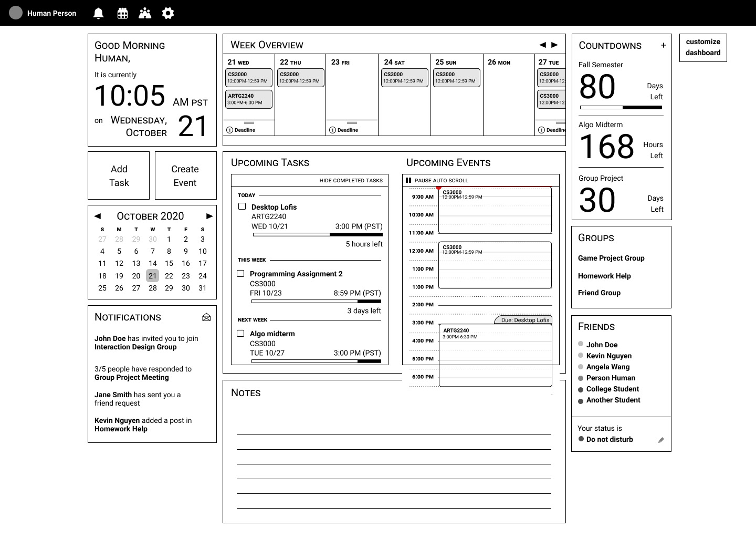Click the Add Task button

(119, 175)
